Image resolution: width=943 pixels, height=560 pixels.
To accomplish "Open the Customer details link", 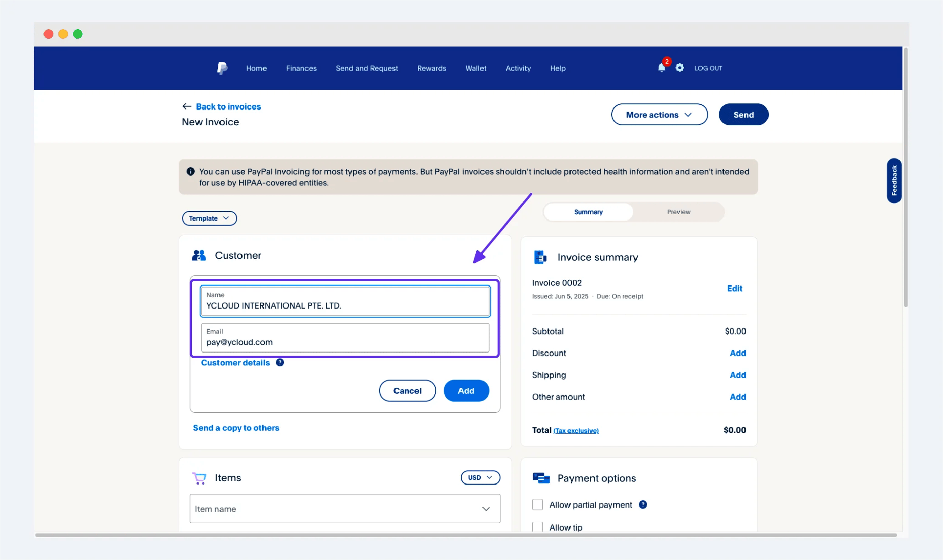I will [235, 363].
